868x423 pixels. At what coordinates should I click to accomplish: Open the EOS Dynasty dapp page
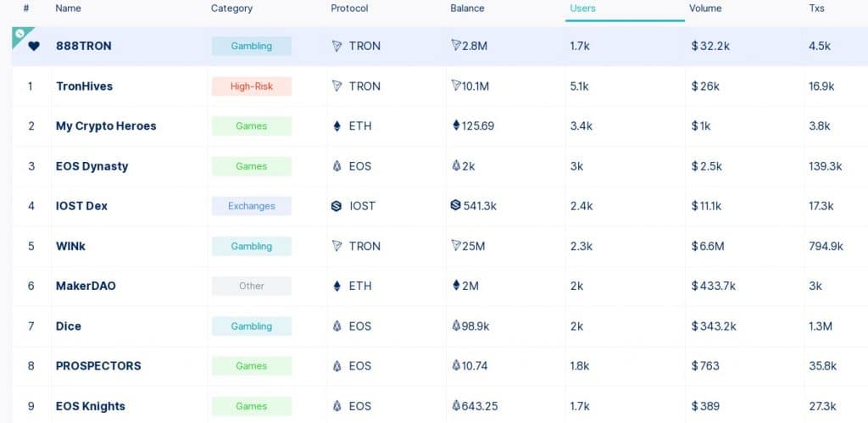pyautogui.click(x=92, y=166)
